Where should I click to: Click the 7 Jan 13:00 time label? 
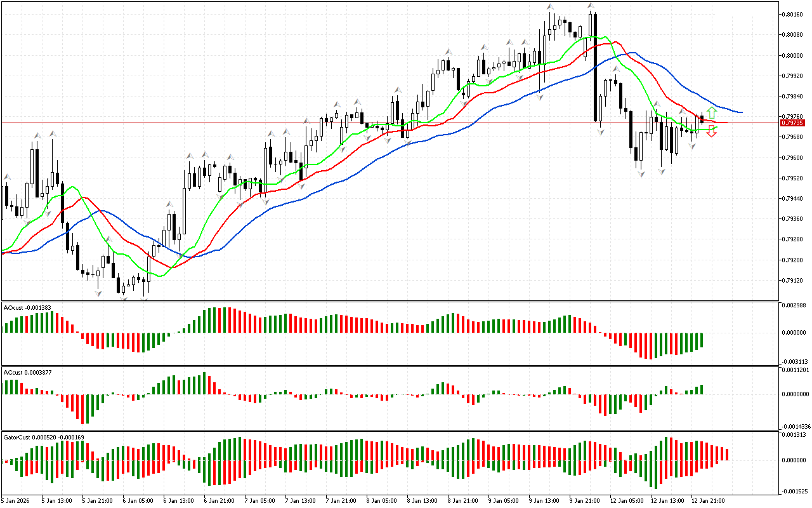click(x=299, y=500)
